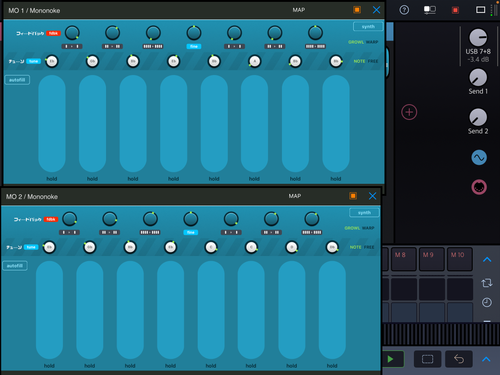Viewport: 500px width, 375px height.
Task: Click the first tune knob in MO 1
Action: point(52,61)
